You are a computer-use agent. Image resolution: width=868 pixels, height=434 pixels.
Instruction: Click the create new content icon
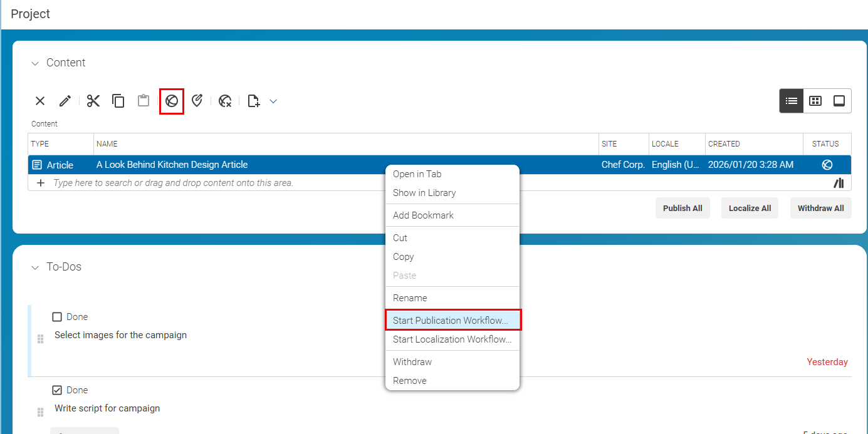pyautogui.click(x=253, y=101)
